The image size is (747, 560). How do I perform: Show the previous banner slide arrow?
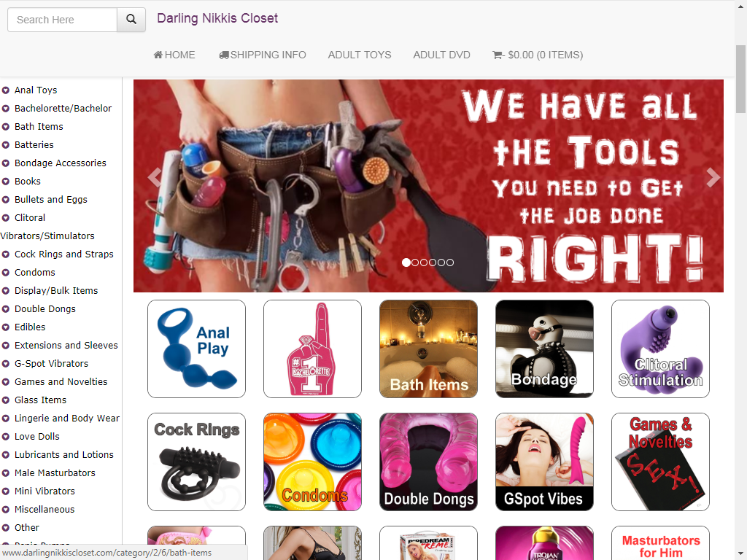pyautogui.click(x=155, y=177)
